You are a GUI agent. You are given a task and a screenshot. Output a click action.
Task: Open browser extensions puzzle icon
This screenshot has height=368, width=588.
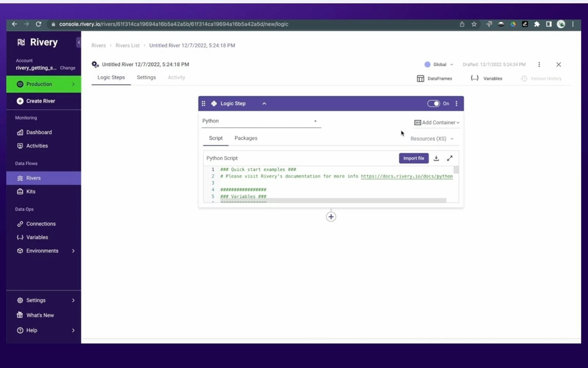pos(537,24)
